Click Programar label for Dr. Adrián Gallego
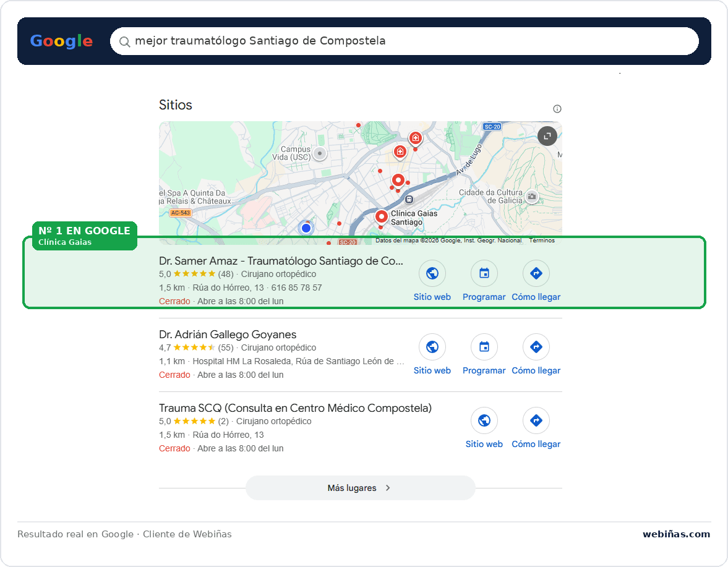This screenshot has height=567, width=728. [484, 370]
